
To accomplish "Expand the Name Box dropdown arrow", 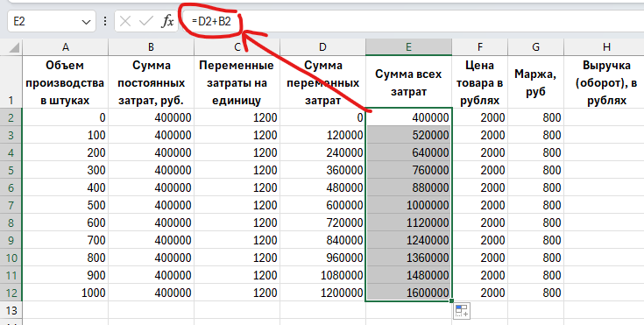I will point(86,22).
